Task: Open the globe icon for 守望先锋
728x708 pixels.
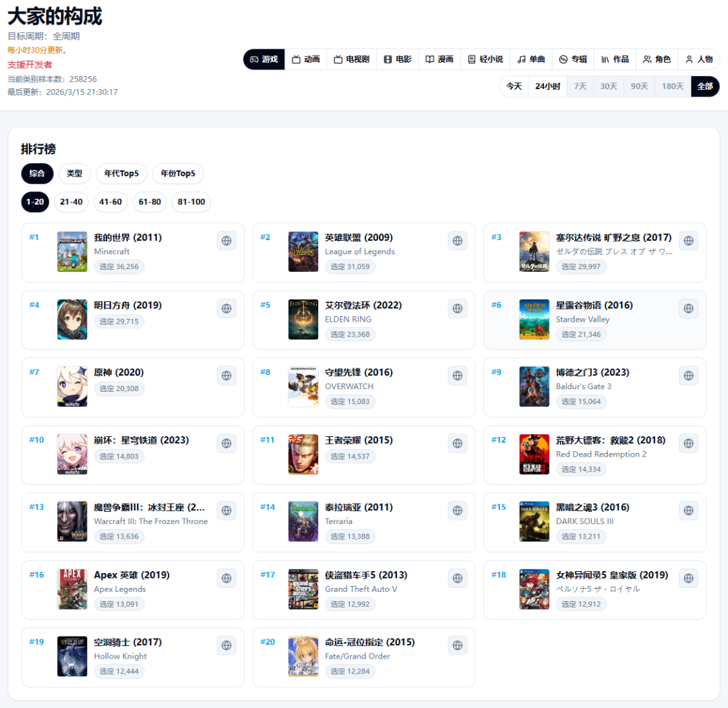Action: (x=458, y=376)
